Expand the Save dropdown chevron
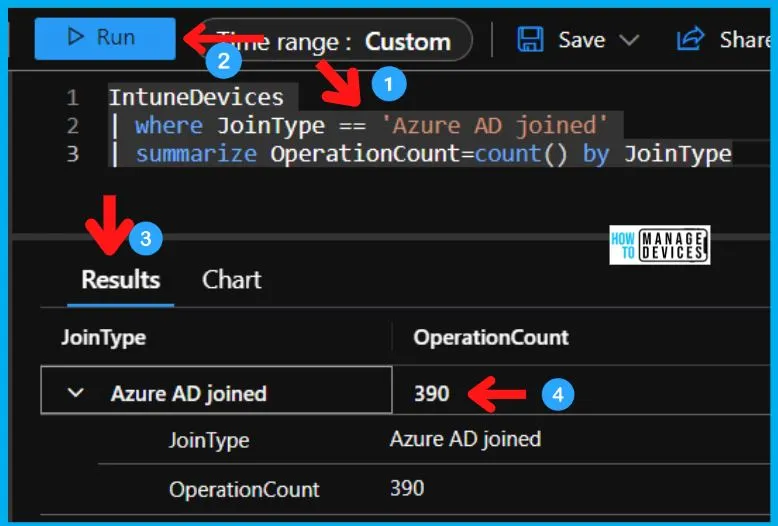 (x=629, y=40)
